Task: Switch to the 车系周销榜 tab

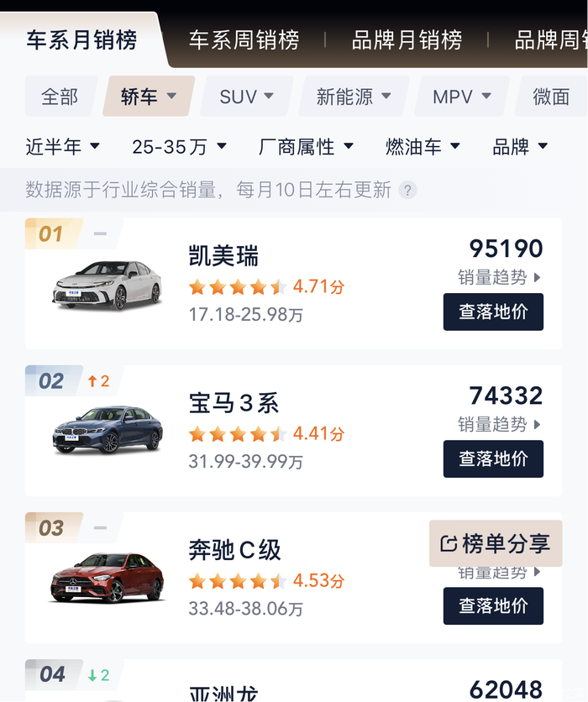Action: (244, 39)
